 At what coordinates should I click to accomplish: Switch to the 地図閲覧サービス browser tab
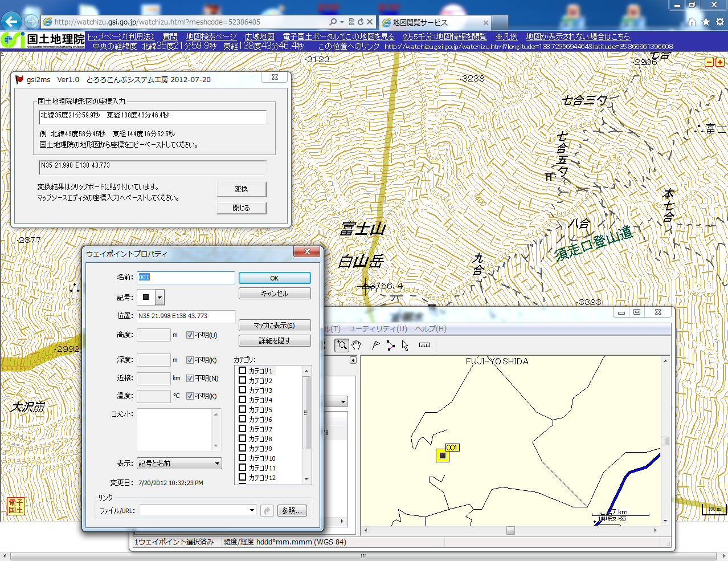coord(420,23)
